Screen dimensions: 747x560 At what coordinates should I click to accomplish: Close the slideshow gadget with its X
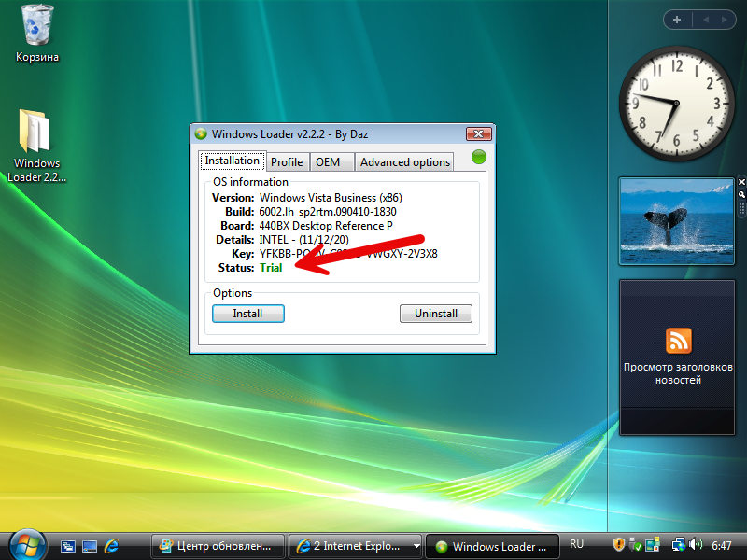(741, 182)
